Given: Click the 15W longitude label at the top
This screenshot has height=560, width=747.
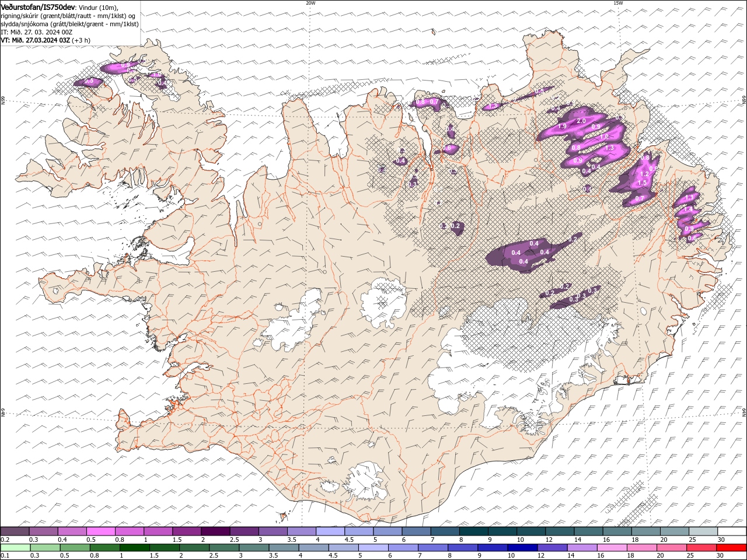Looking at the screenshot, I should pyautogui.click(x=618, y=3).
